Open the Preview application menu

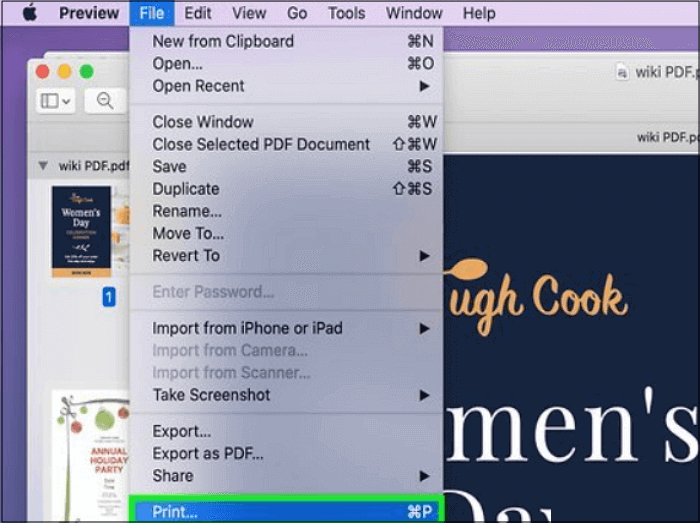(x=89, y=13)
